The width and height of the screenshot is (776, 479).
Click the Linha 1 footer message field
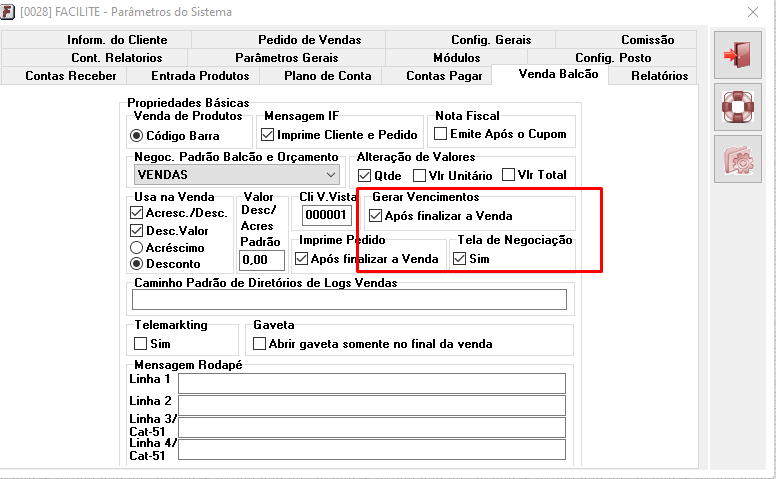coord(372,383)
